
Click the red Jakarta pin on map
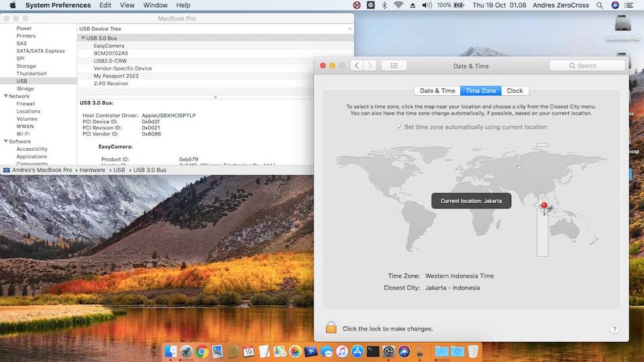pos(544,206)
